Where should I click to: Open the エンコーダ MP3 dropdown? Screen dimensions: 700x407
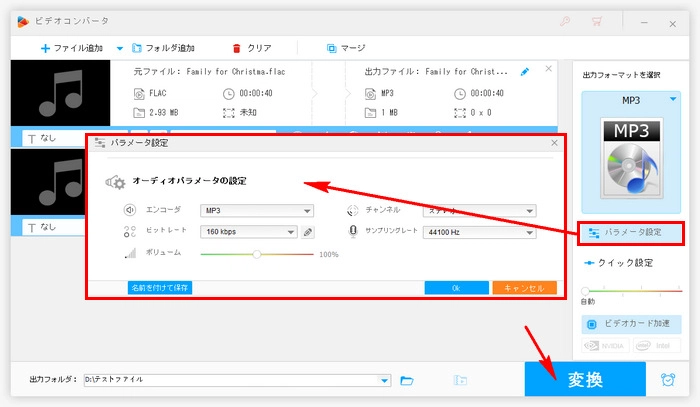click(257, 211)
